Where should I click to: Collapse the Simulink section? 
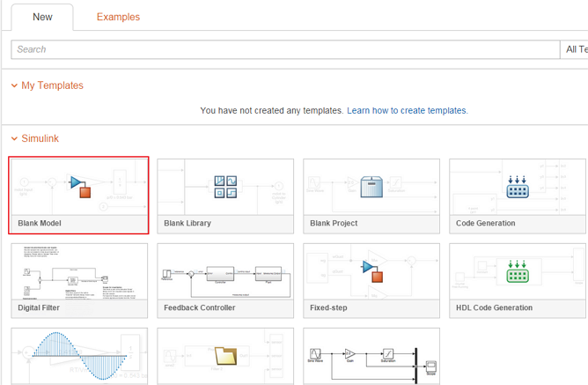tap(14, 138)
